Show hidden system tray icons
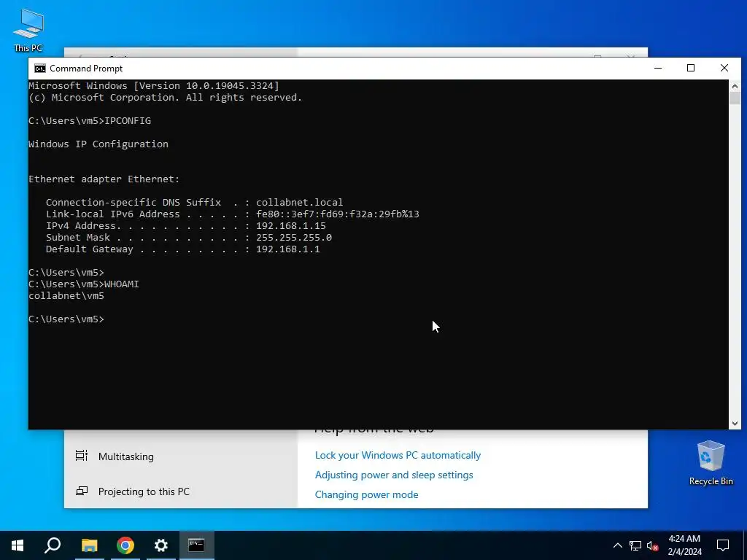 click(x=617, y=545)
